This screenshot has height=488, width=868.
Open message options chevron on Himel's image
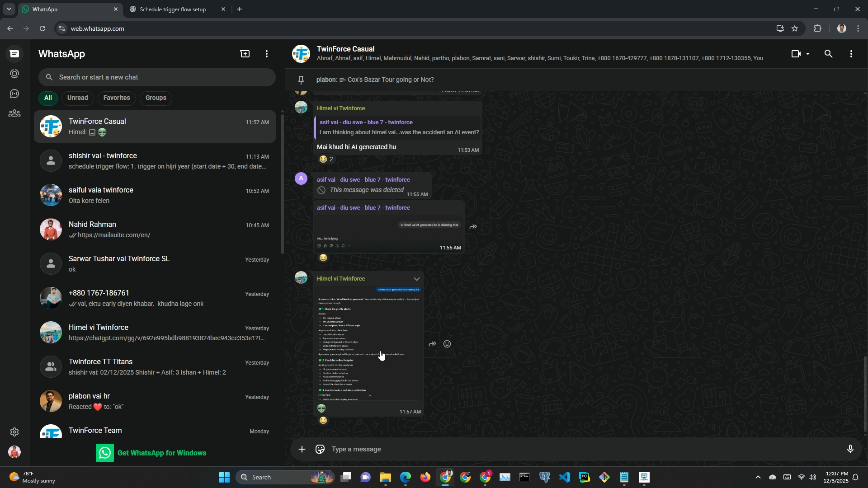coord(416,279)
